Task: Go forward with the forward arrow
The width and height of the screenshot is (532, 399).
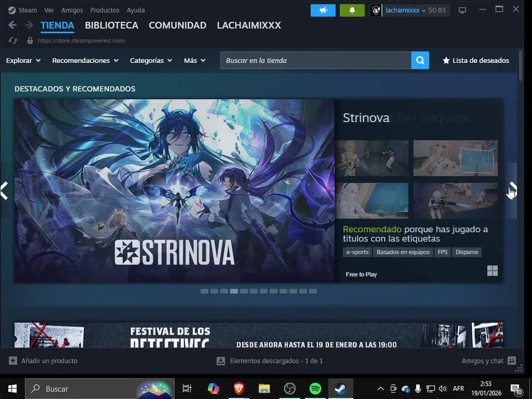Action: point(29,25)
